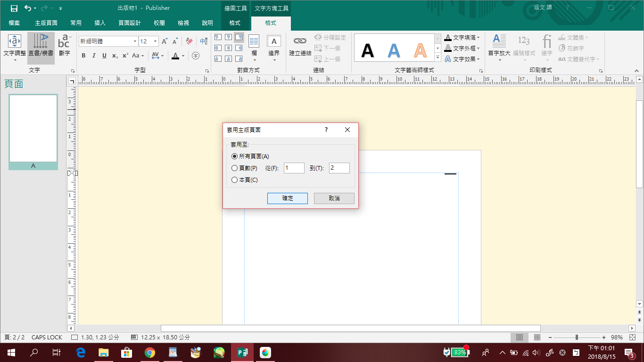
Task: Click the 建立連結 create link icon
Action: [x=300, y=46]
